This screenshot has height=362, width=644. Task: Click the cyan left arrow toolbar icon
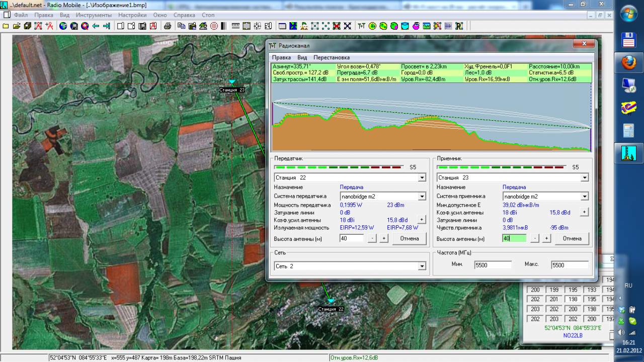(x=96, y=26)
